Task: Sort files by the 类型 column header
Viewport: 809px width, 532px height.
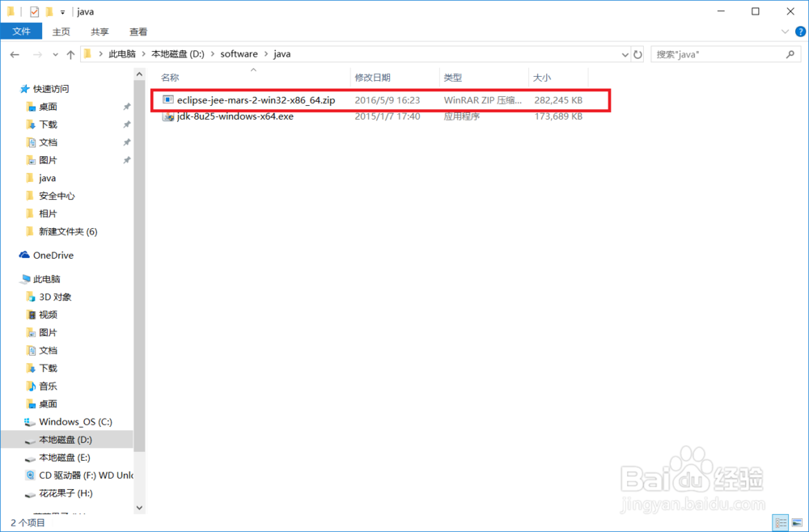Action: tap(453, 78)
